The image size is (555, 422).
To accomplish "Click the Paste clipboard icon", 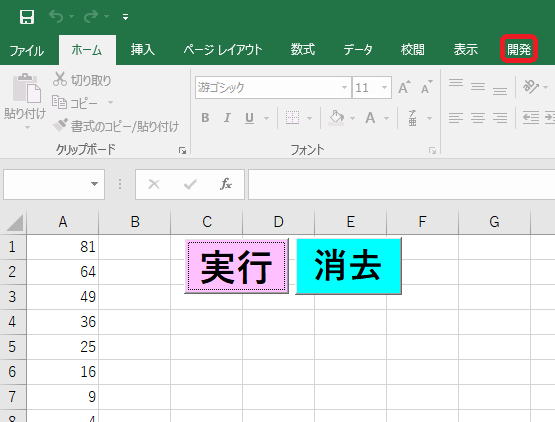I will (26, 88).
